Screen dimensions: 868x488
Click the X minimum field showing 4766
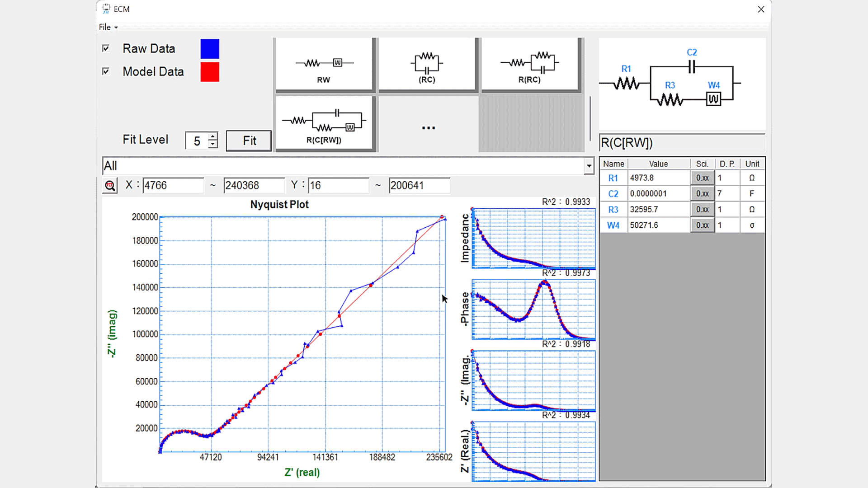coord(173,185)
